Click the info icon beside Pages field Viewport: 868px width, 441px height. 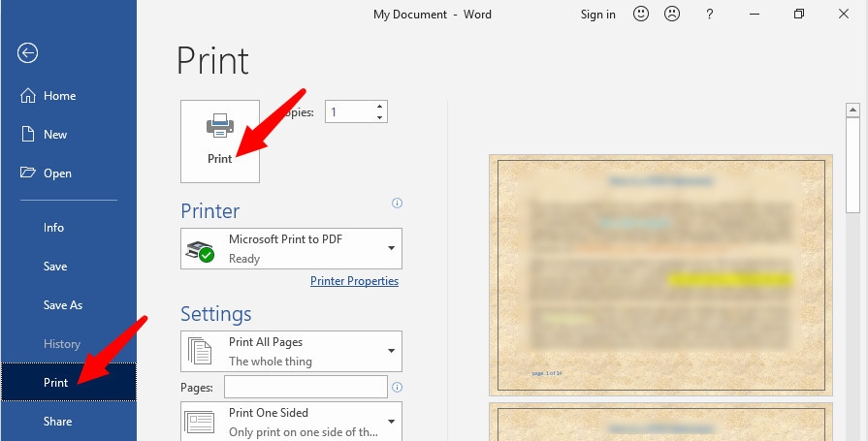(397, 388)
